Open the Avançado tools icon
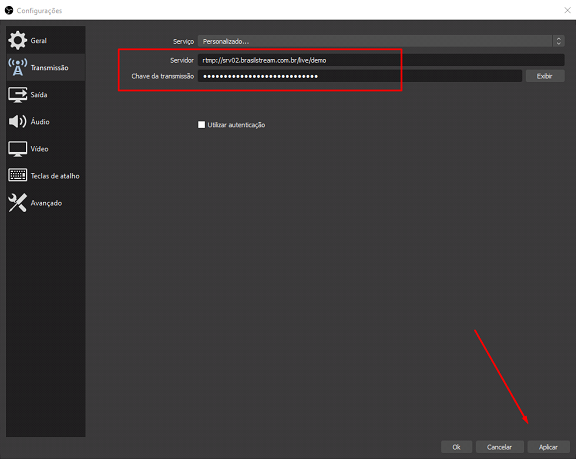576x459 pixels. pos(17,203)
